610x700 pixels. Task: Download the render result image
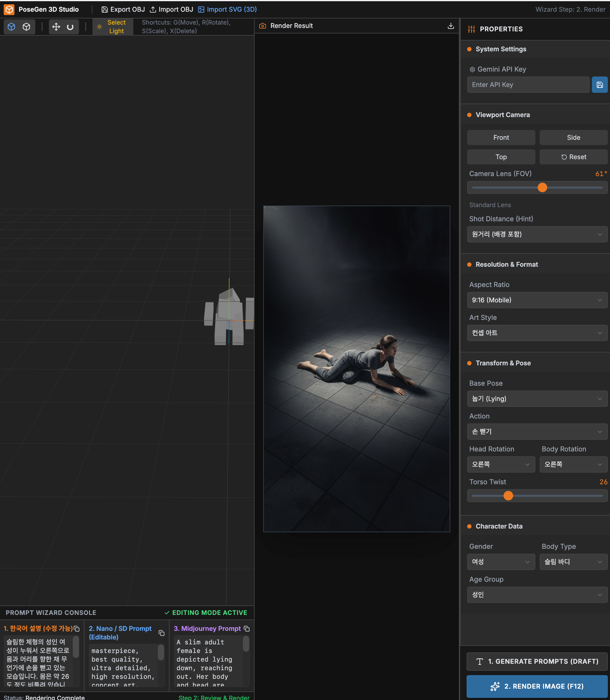click(x=451, y=26)
